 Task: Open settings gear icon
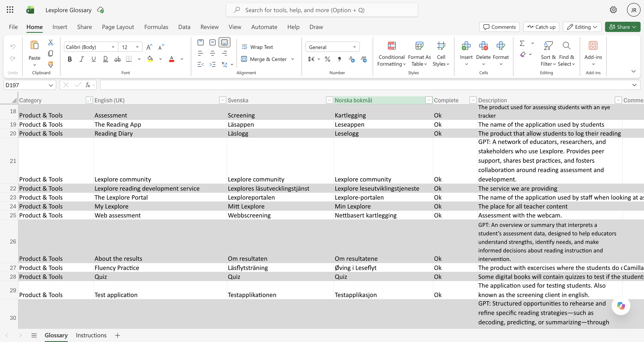pyautogui.click(x=613, y=10)
